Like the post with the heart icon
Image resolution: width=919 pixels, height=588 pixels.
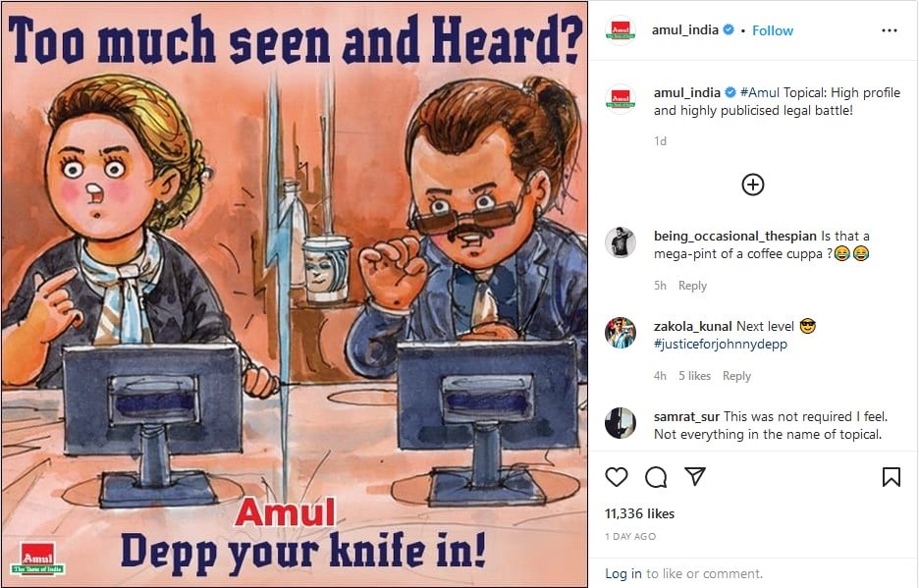coord(616,477)
